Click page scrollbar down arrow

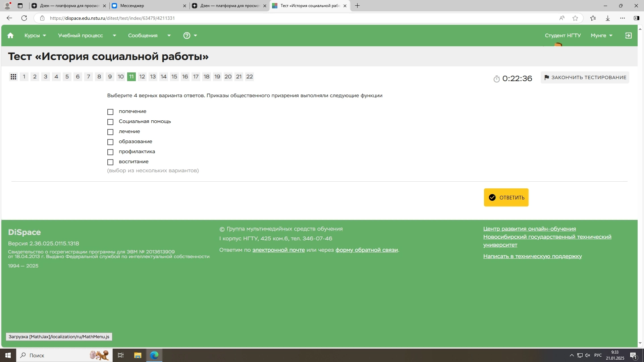640,343
